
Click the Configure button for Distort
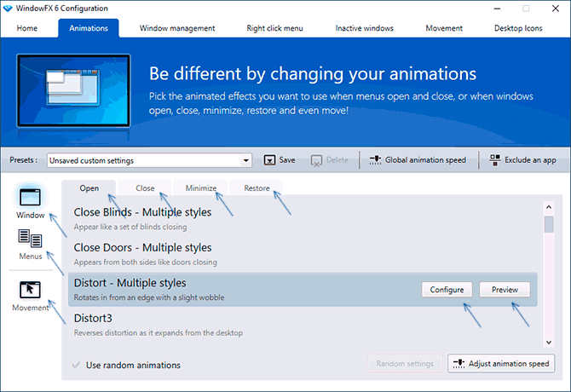(x=447, y=290)
